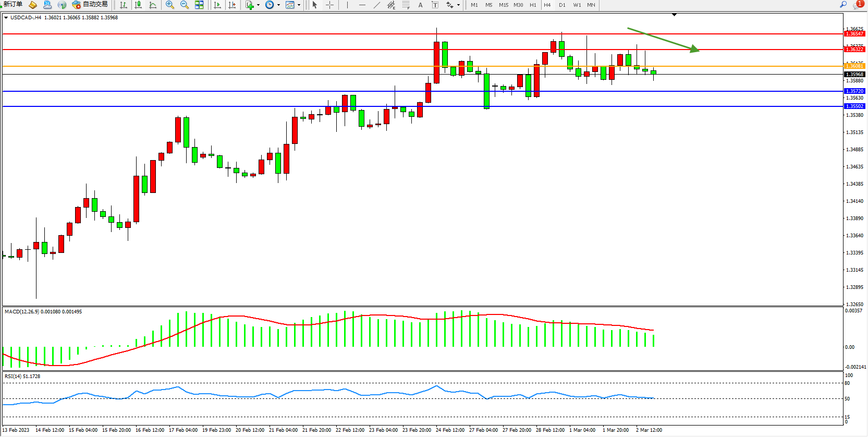Switch chart to bar chart mode
This screenshot has height=437, width=868.
(x=124, y=5)
